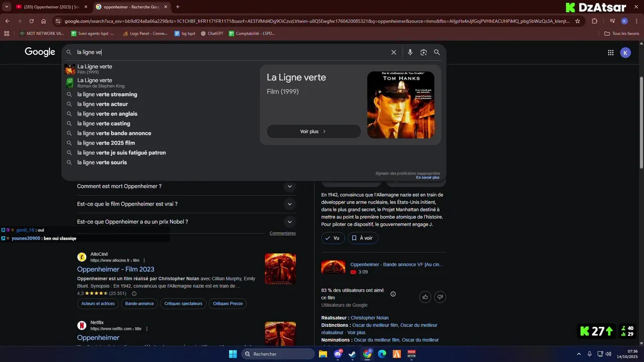644x362 pixels.
Task: Expand the Nobel prize question
Action: (x=185, y=222)
